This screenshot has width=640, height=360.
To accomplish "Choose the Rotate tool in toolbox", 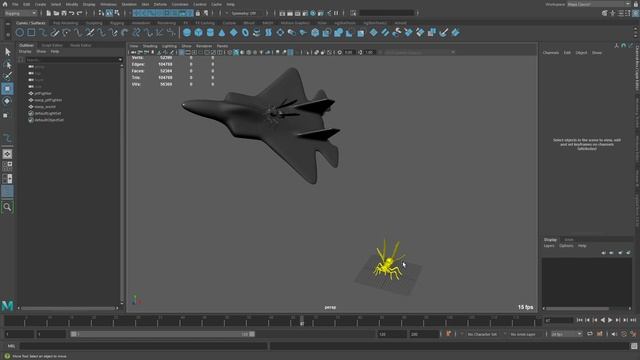I will point(7,101).
